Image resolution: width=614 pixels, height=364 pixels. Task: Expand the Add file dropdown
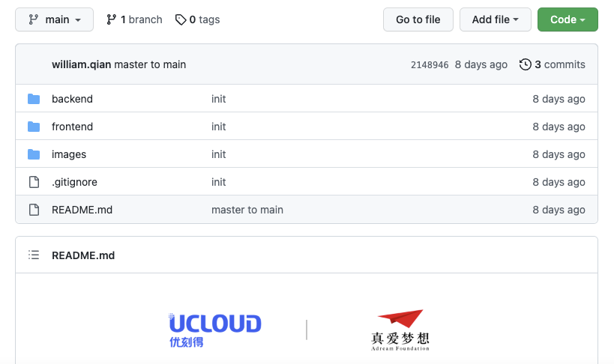pos(495,19)
